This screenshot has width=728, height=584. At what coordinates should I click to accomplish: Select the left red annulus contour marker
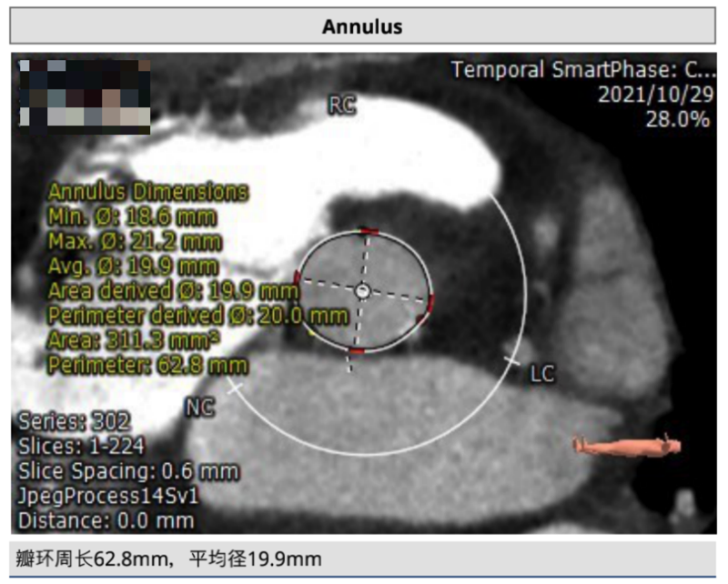[x=297, y=277]
